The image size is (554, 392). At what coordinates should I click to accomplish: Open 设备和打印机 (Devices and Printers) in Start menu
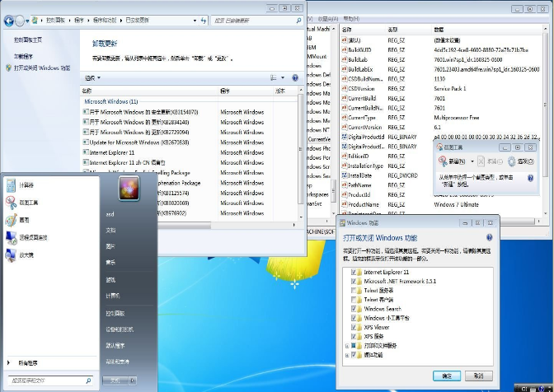(x=120, y=329)
